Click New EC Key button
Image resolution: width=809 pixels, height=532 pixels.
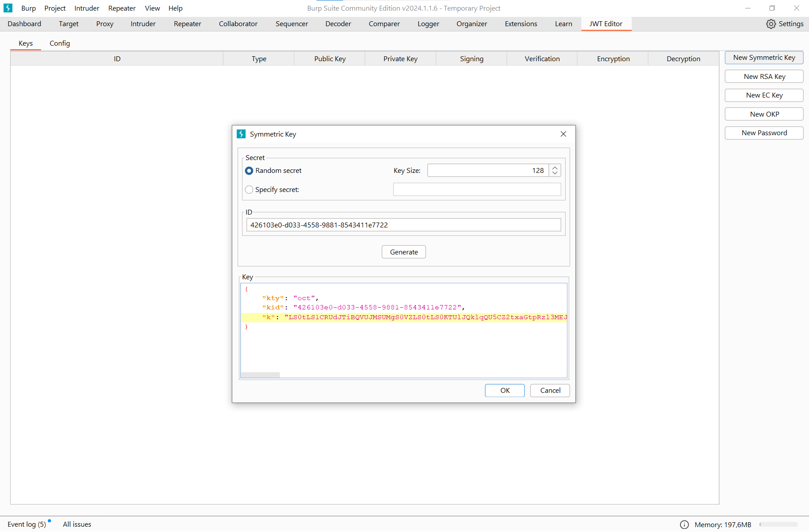764,95
